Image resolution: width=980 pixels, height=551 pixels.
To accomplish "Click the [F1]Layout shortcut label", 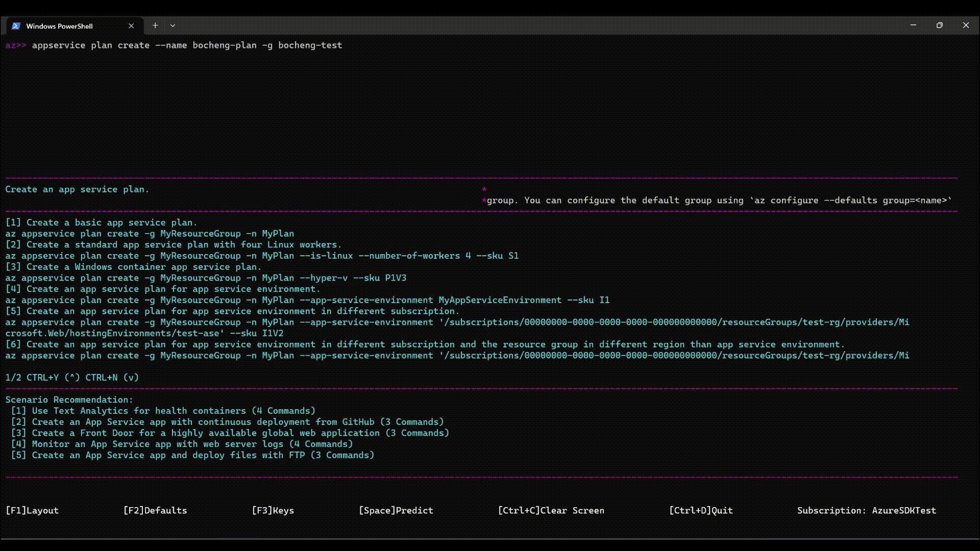I will 32,511.
